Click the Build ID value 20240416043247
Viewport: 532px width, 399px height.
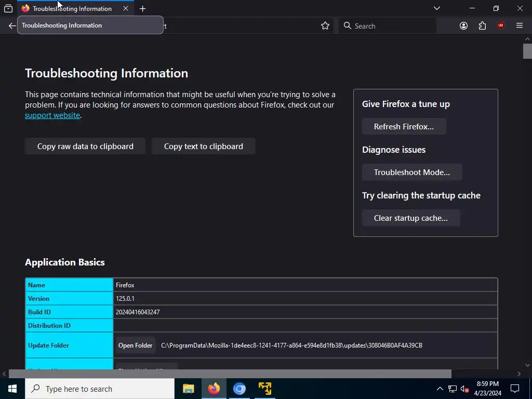[x=138, y=312]
